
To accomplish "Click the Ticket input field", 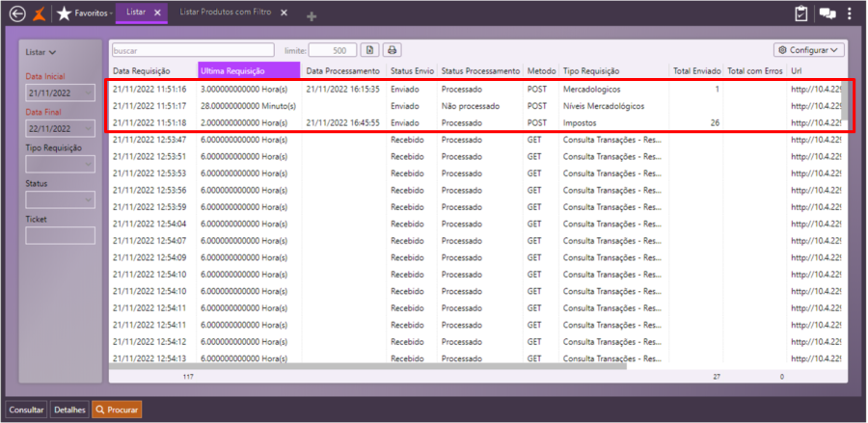I will [61, 235].
